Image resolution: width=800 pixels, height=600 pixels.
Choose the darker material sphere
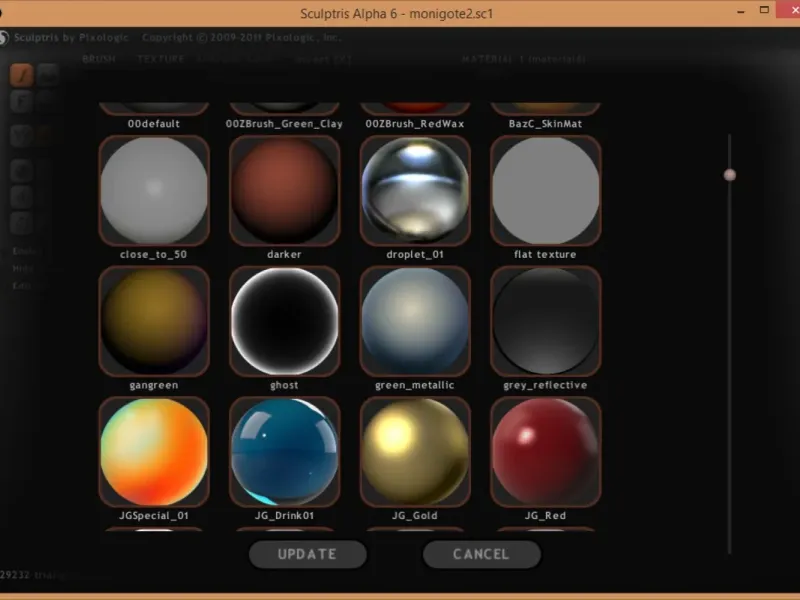click(x=285, y=190)
